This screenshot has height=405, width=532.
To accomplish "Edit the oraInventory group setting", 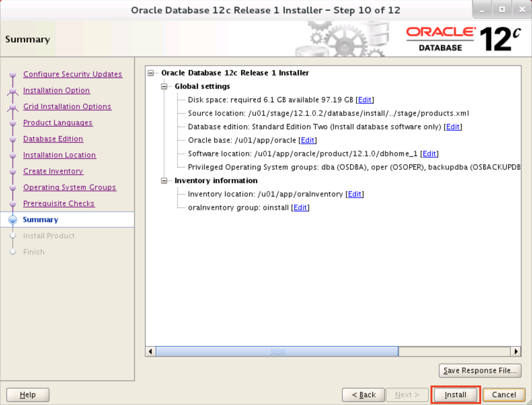I will pyautogui.click(x=300, y=208).
